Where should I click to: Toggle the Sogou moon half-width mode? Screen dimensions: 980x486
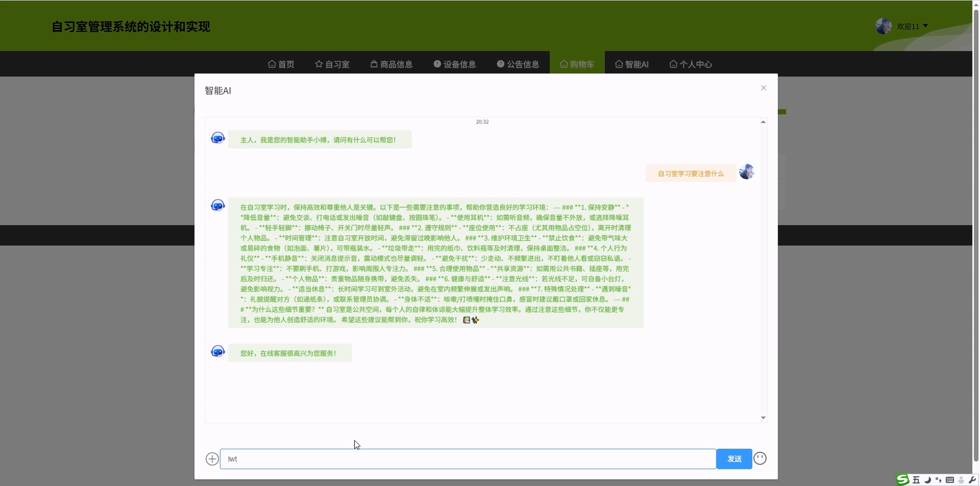927,480
